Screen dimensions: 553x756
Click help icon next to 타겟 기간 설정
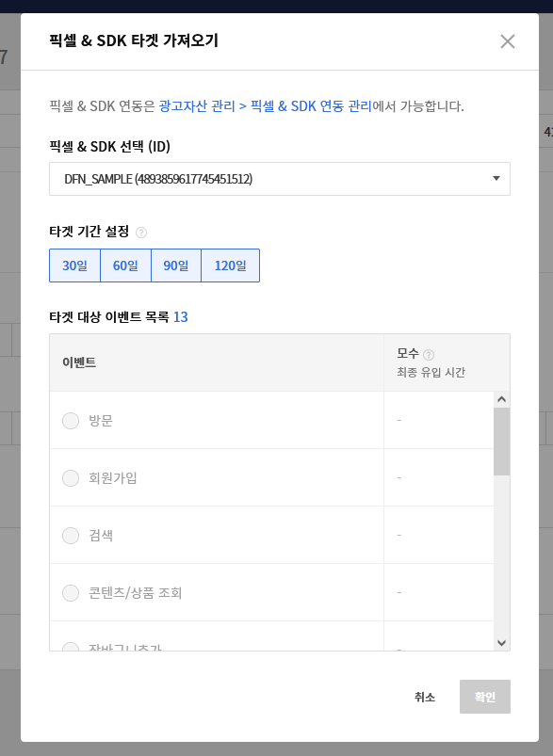point(141,233)
